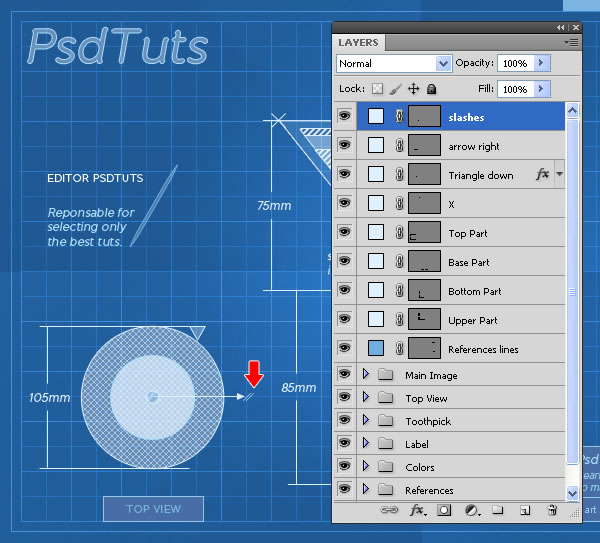Hide the Base Part layer
This screenshot has width=600, height=543.
[x=344, y=261]
